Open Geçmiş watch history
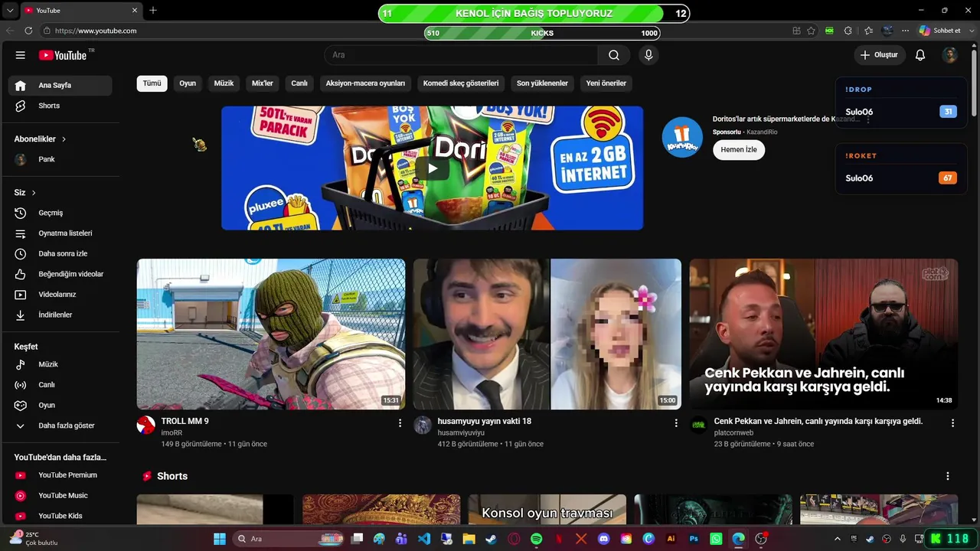Screen dimensions: 980x551 pos(60,213)
